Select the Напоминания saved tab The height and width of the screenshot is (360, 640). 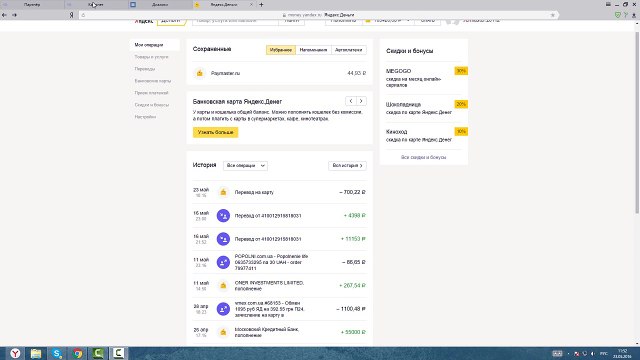point(313,50)
